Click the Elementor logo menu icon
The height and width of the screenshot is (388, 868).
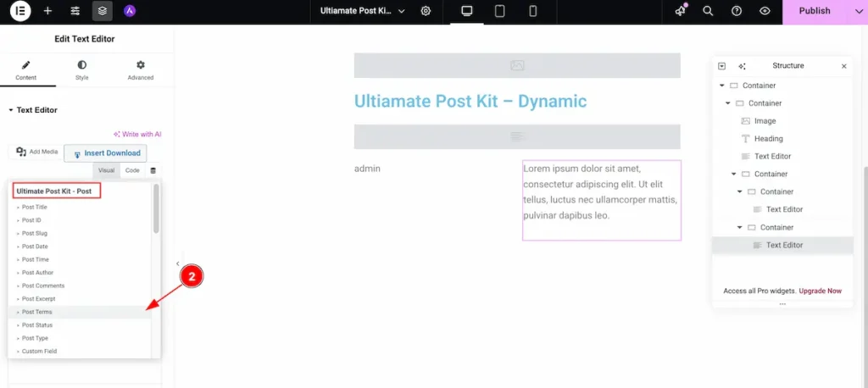coord(20,11)
